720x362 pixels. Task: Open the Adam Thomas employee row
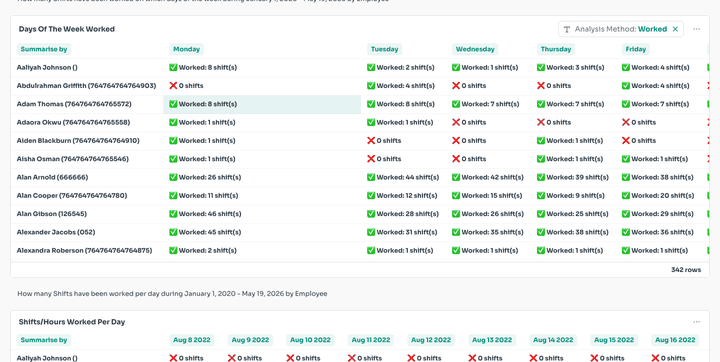point(74,104)
